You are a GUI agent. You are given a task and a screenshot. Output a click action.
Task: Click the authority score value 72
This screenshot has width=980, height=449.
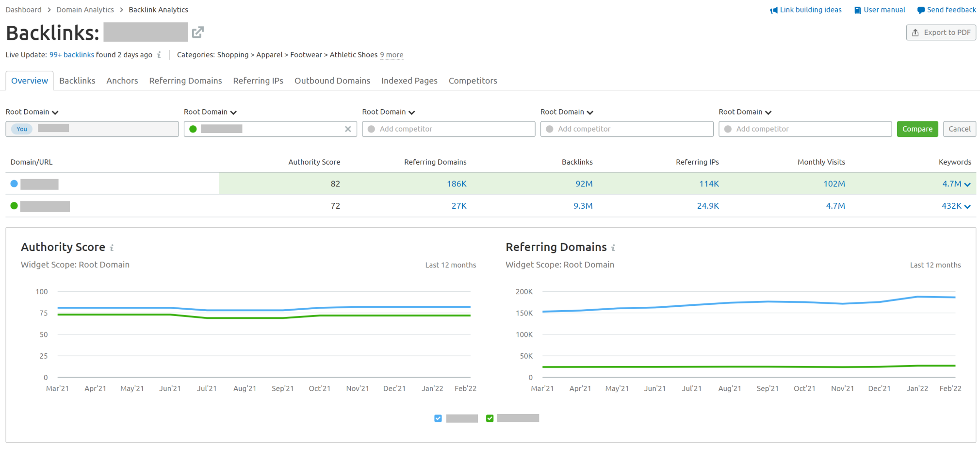(x=335, y=206)
